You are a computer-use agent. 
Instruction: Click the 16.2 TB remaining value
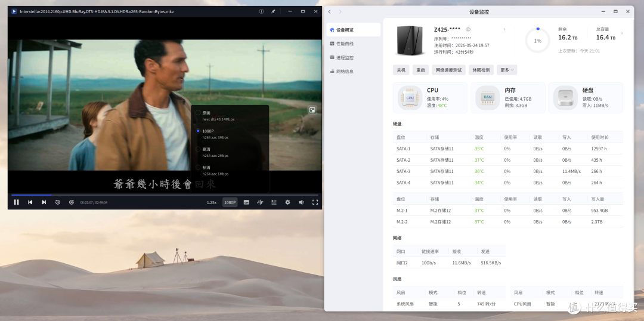568,38
